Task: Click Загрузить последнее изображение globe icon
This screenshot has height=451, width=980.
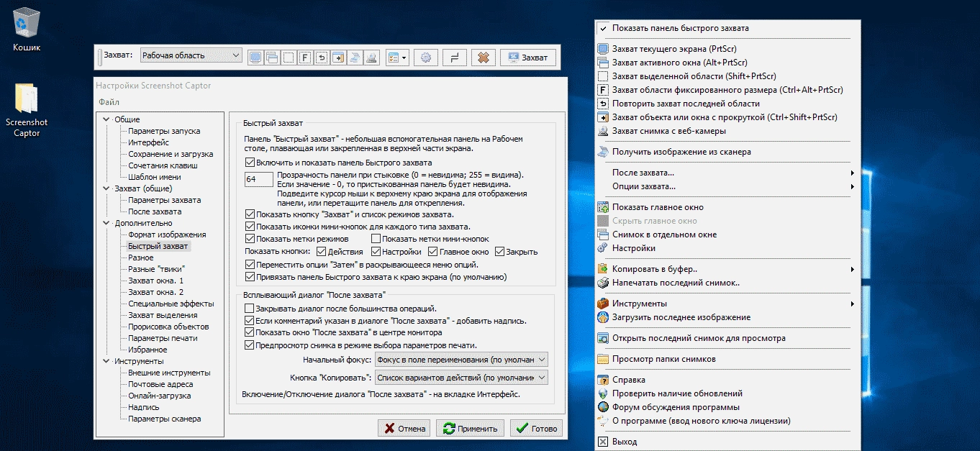Action: pyautogui.click(x=603, y=317)
